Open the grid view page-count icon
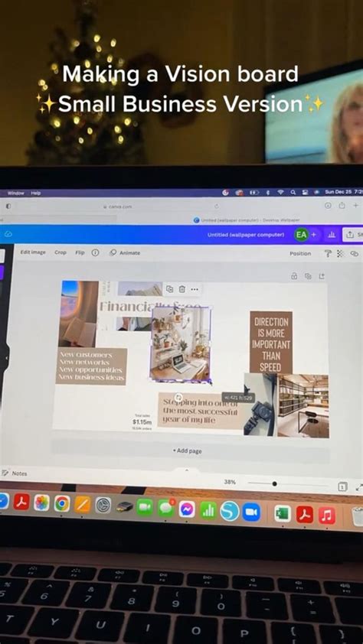363x644 pixels. (342, 486)
